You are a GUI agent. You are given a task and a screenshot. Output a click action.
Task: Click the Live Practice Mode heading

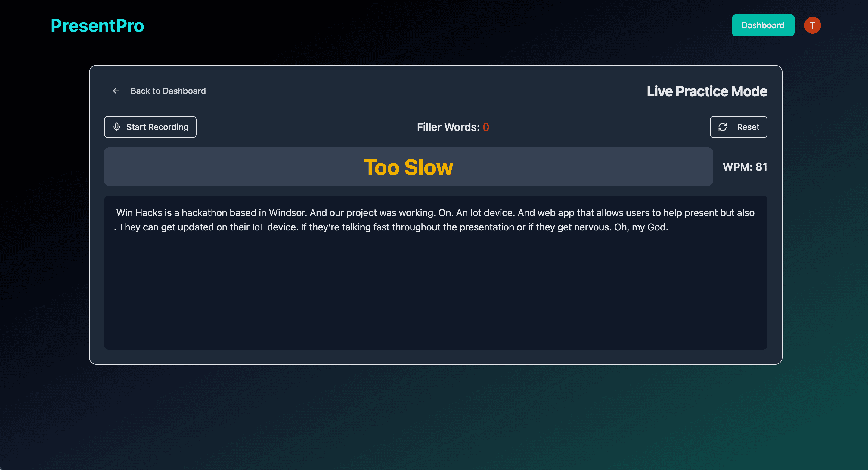(x=707, y=91)
